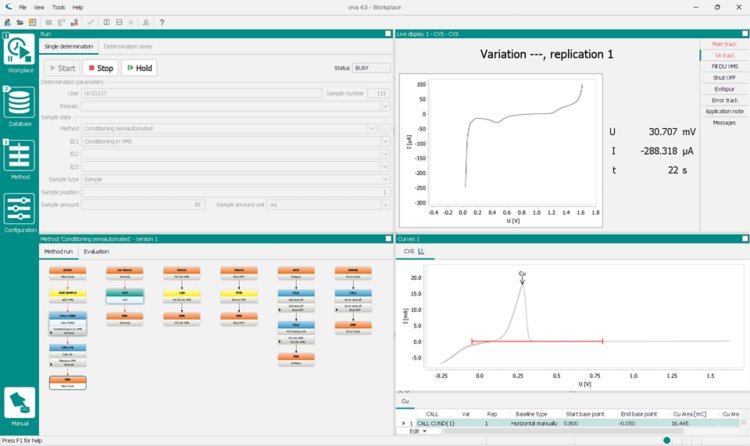Click the horizontal split view toolbar icon
The height and width of the screenshot is (446, 750).
pos(119,22)
